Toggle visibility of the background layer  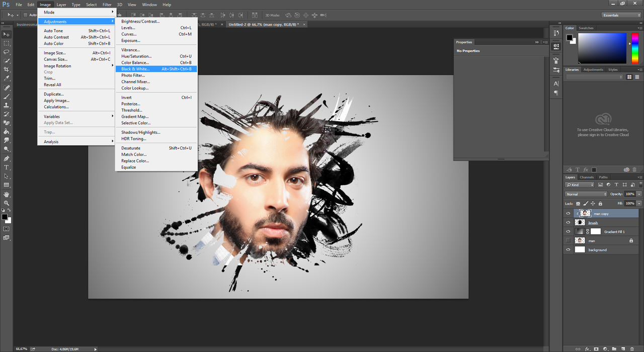pos(569,250)
